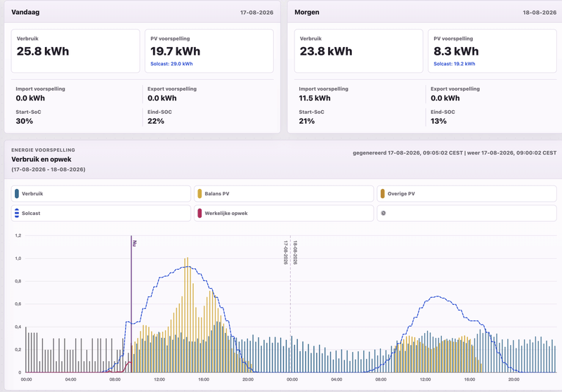Click the orange Overige PV marker

tap(382, 193)
